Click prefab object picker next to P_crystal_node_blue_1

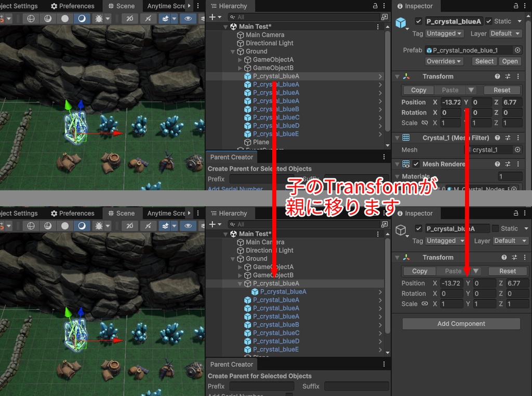517,50
